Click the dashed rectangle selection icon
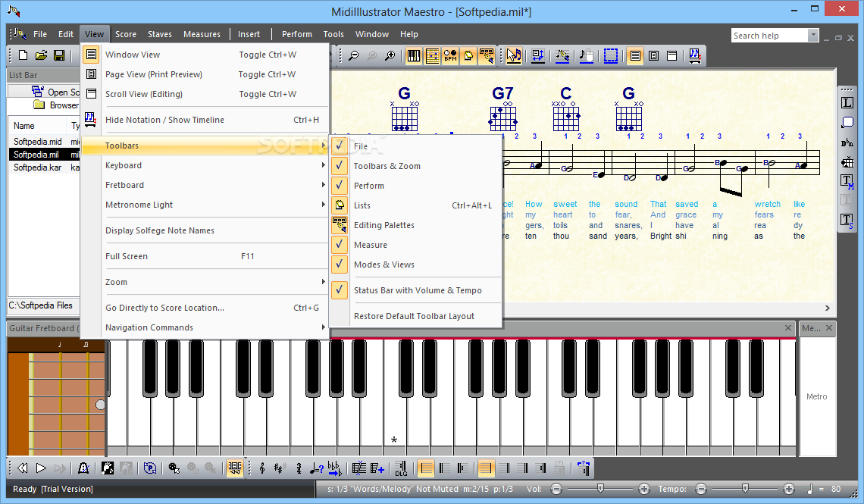The height and width of the screenshot is (504, 864). click(x=611, y=55)
